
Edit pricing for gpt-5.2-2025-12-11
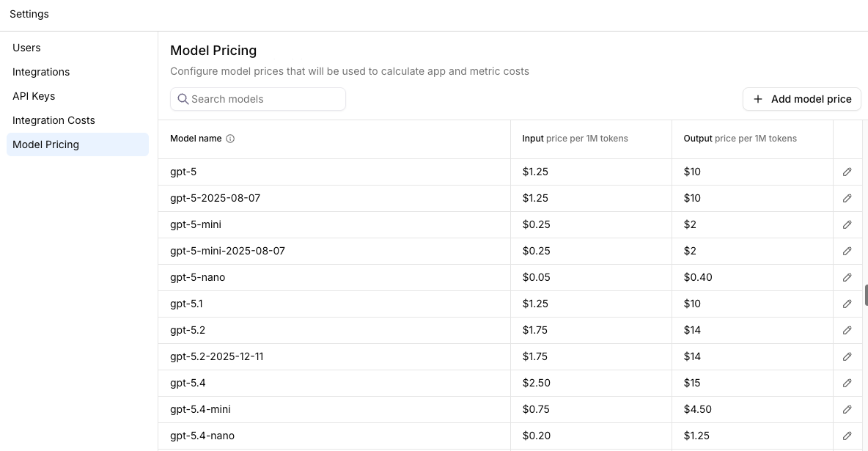tap(847, 357)
